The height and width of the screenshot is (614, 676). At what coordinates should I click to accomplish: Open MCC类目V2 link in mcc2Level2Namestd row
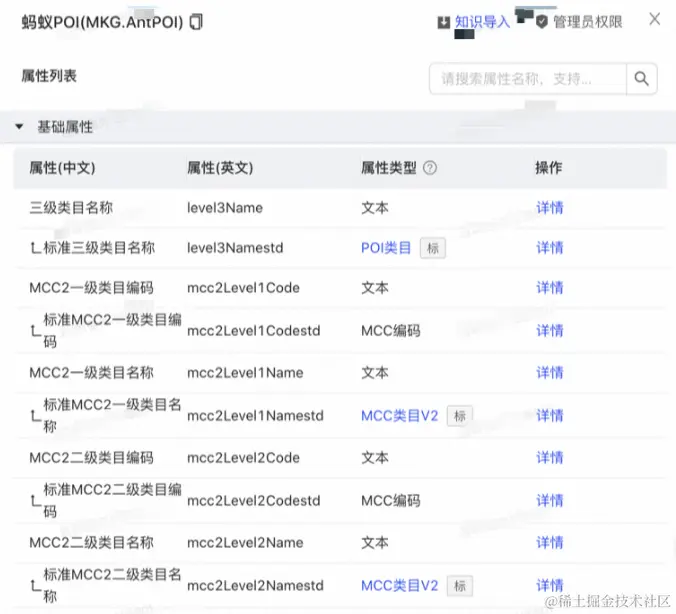400,586
